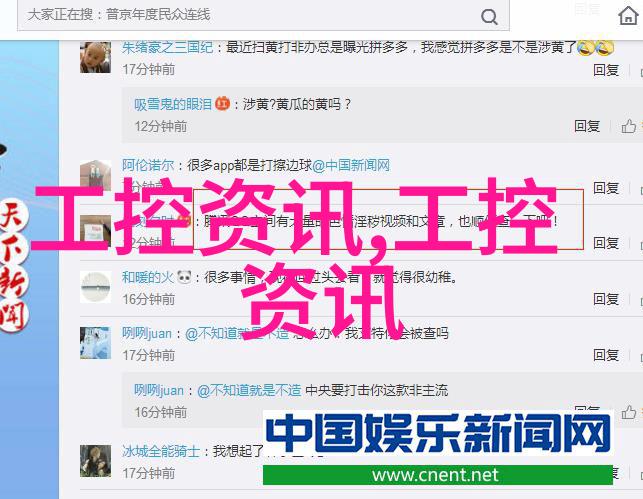Screen dimensions: 643x499
Task: Reply to 咧咧juan's 17-minute-old comment
Action: (x=606, y=355)
